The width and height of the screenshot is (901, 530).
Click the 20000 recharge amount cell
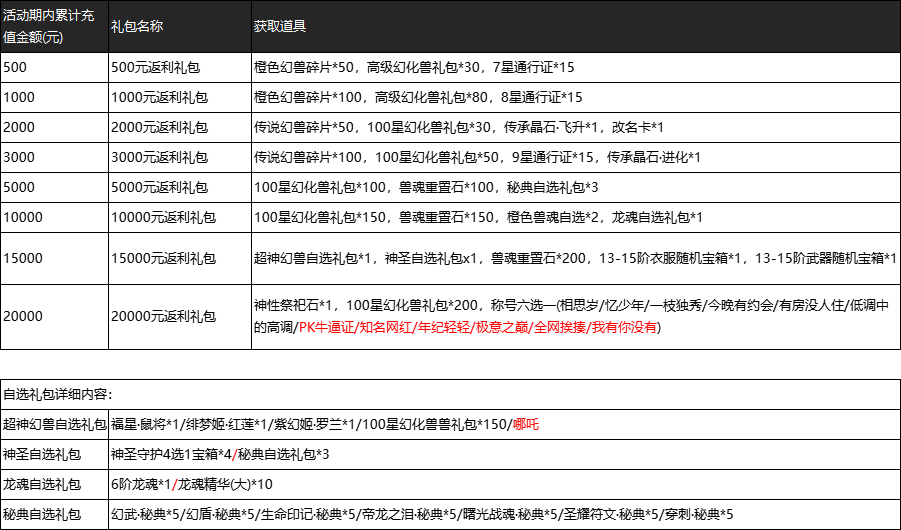(24, 316)
